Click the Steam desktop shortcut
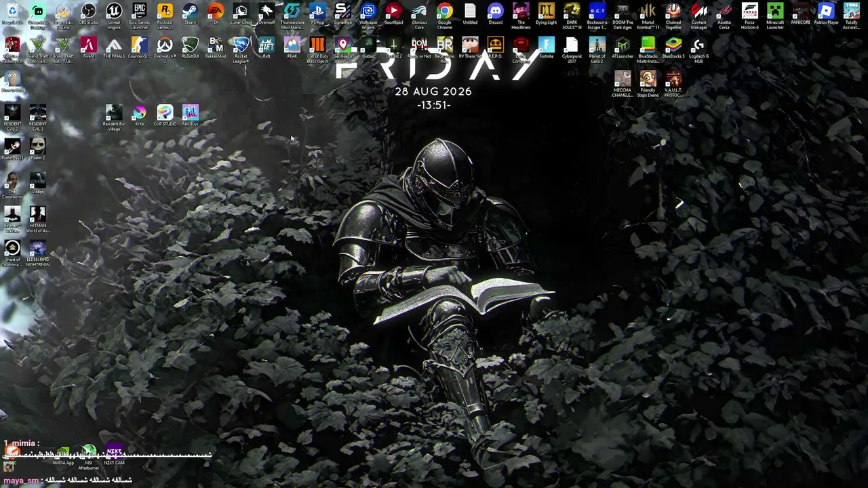Image resolution: width=868 pixels, height=488 pixels. (191, 15)
